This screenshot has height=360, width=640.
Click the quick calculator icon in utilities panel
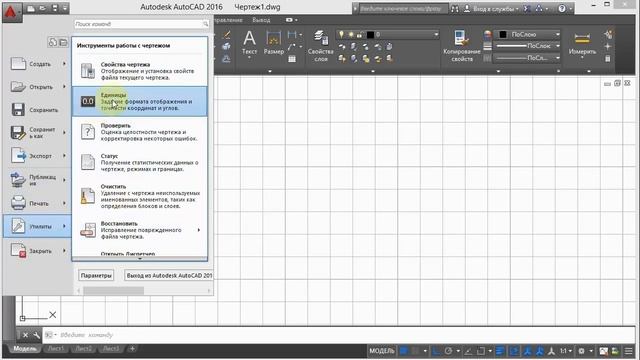coord(607,59)
